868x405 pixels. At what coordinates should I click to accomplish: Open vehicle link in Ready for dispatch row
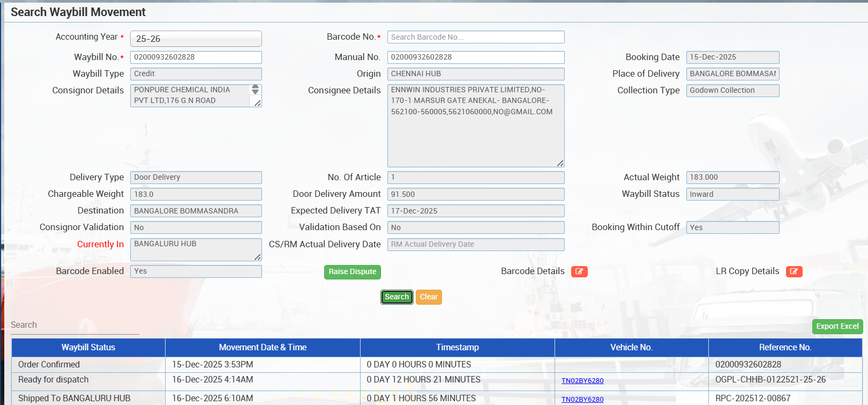(x=582, y=381)
